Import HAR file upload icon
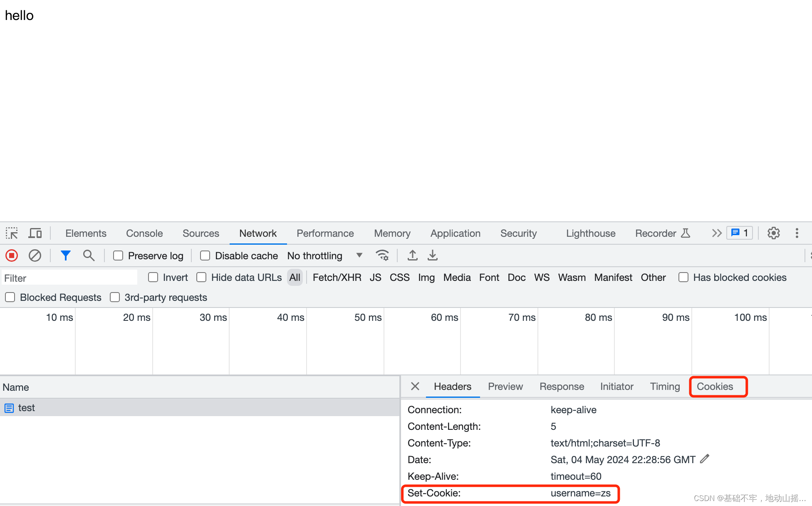Screen dimensions: 812x506 (412, 255)
